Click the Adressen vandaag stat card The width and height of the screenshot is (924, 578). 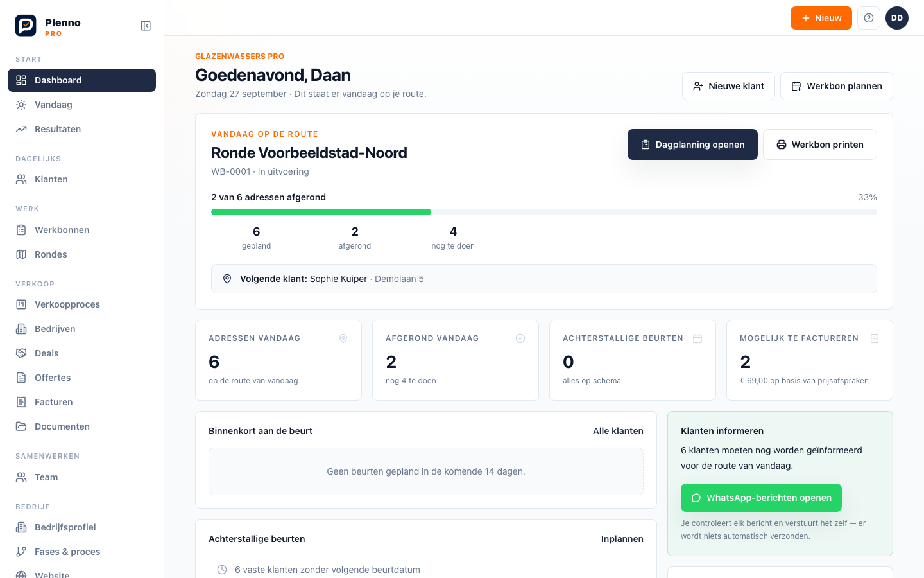(278, 360)
